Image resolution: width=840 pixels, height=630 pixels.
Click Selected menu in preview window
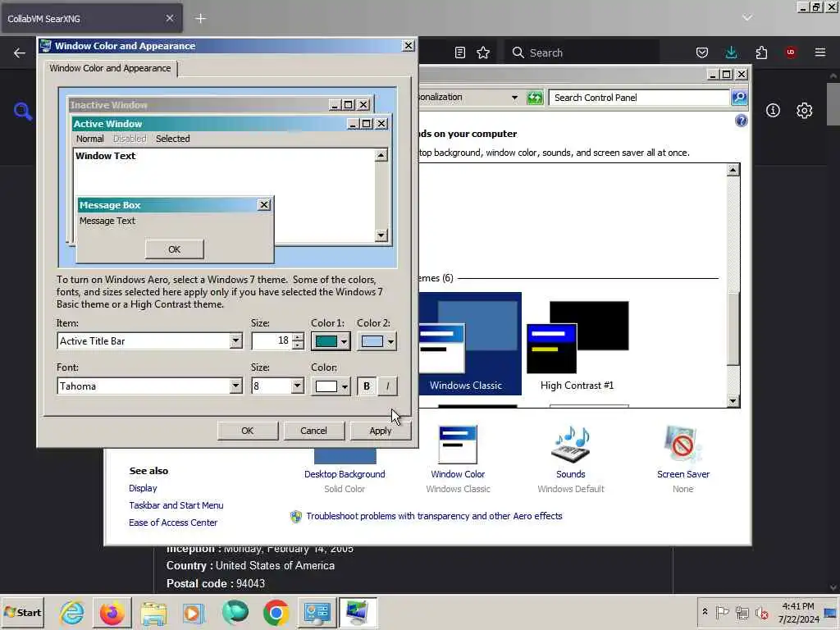click(172, 139)
